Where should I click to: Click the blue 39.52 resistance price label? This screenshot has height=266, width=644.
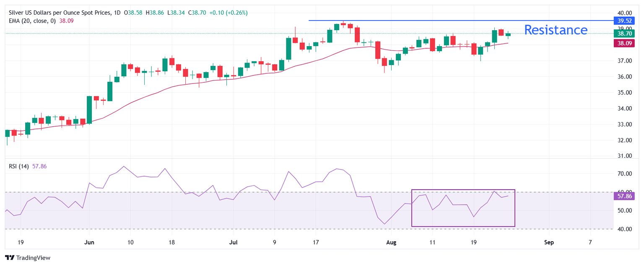click(625, 21)
